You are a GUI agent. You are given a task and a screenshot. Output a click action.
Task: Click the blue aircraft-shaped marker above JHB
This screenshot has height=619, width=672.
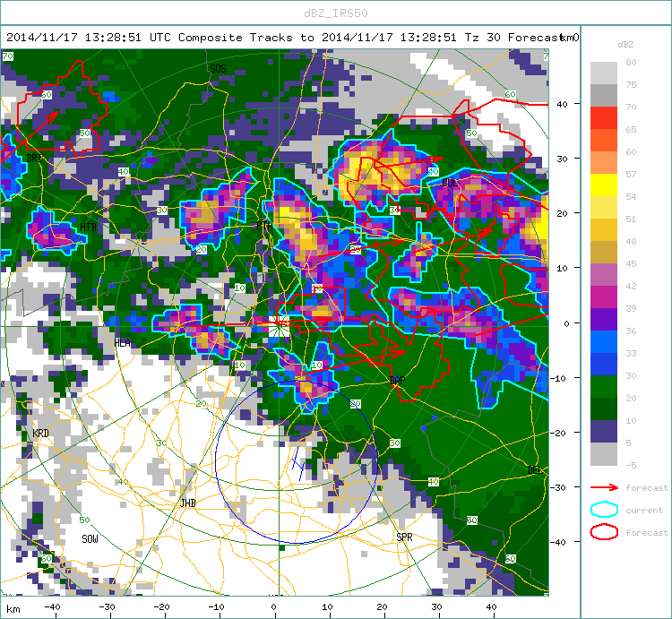298,464
